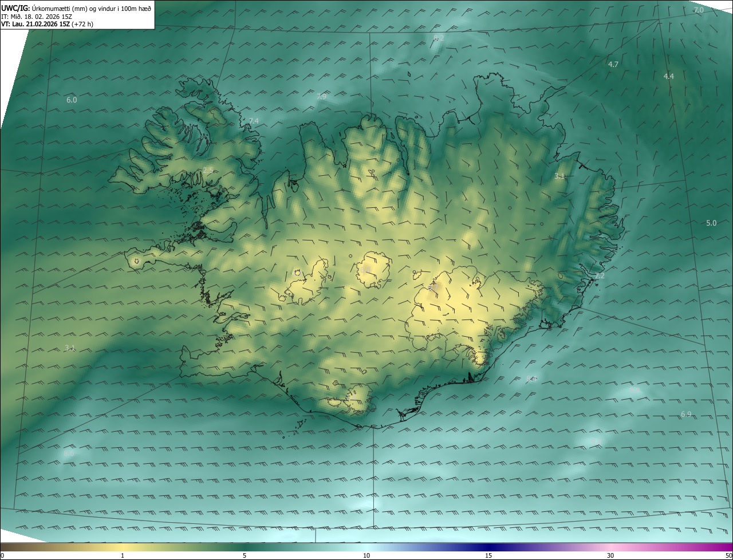Click the colour scale tick label 1
This screenshot has width=733, height=560.
coord(123,555)
